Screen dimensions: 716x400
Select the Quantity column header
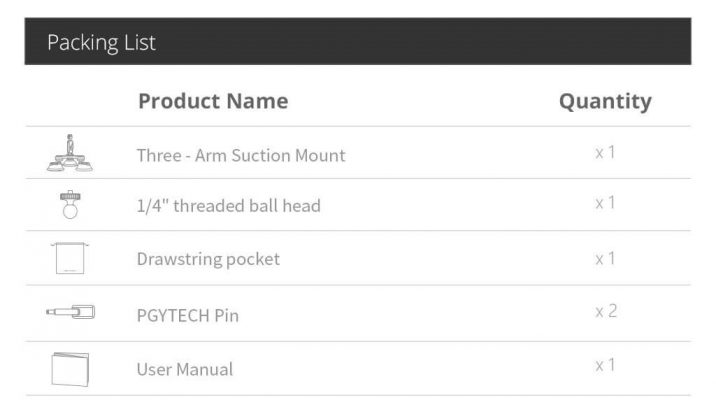coord(605,101)
